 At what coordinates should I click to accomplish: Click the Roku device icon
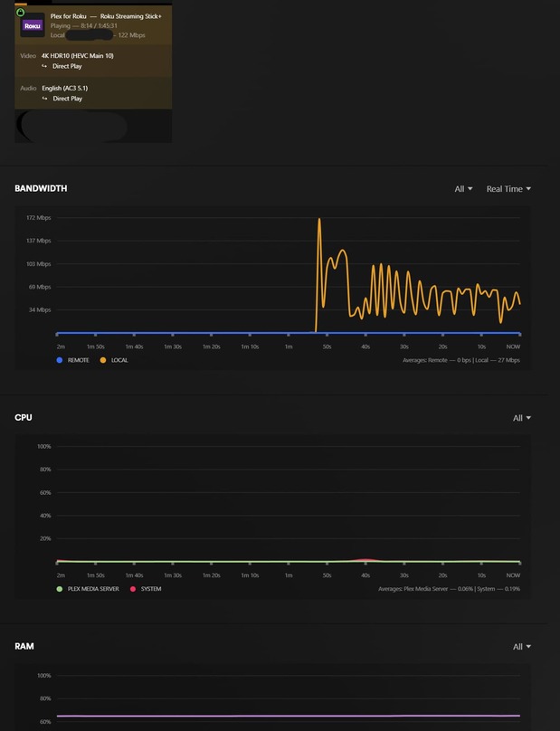[33, 25]
